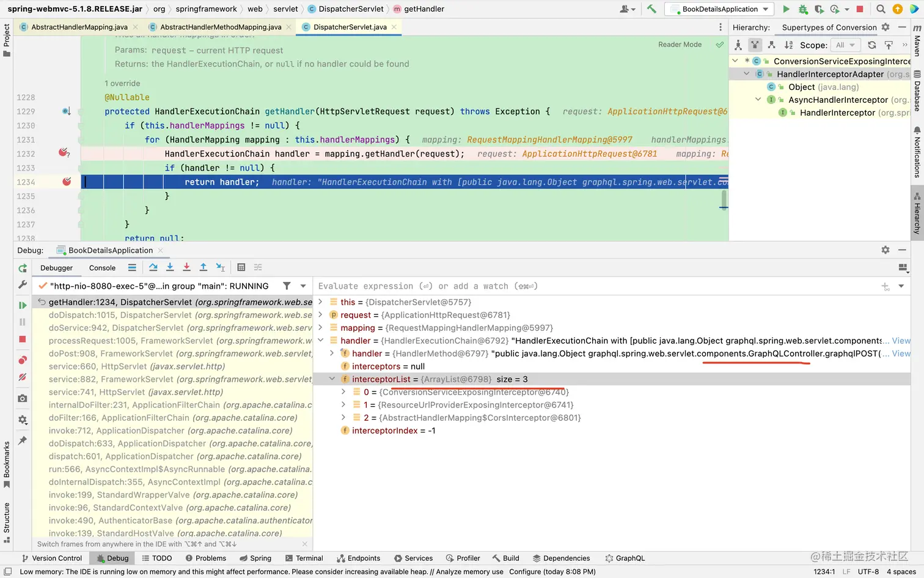
Task: Open the Version Control tool window
Action: tap(51, 558)
